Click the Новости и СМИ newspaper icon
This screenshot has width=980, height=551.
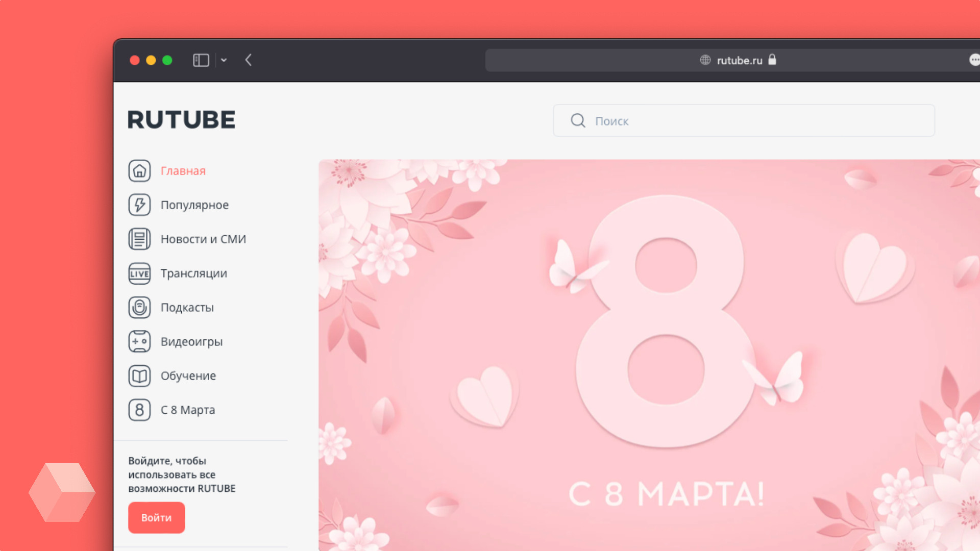pyautogui.click(x=139, y=239)
